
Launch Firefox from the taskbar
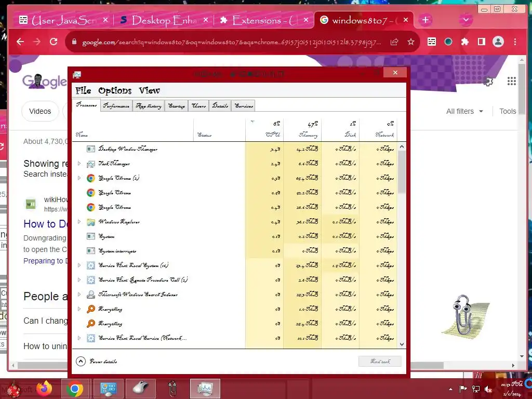[x=45, y=389]
